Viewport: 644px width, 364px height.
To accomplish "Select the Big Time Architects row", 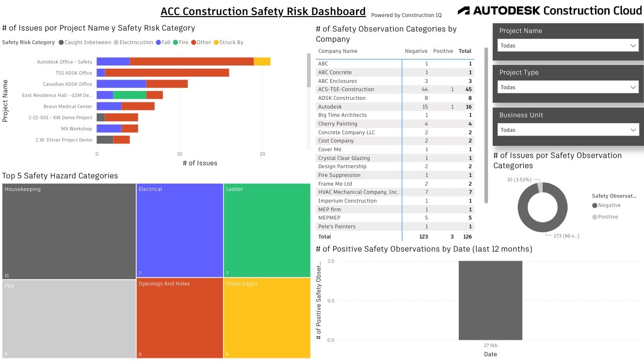I will [x=395, y=115].
